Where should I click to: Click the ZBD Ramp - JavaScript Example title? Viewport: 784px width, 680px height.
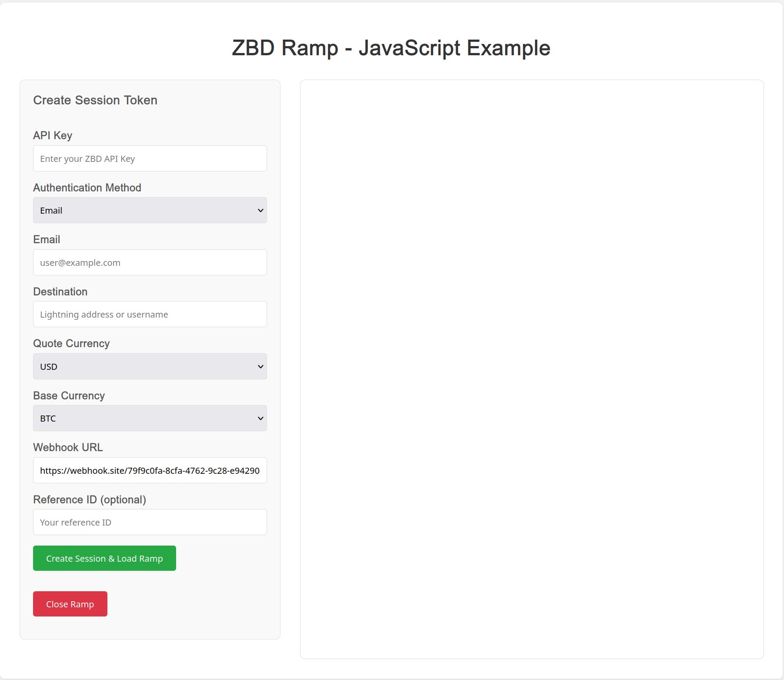(x=391, y=48)
